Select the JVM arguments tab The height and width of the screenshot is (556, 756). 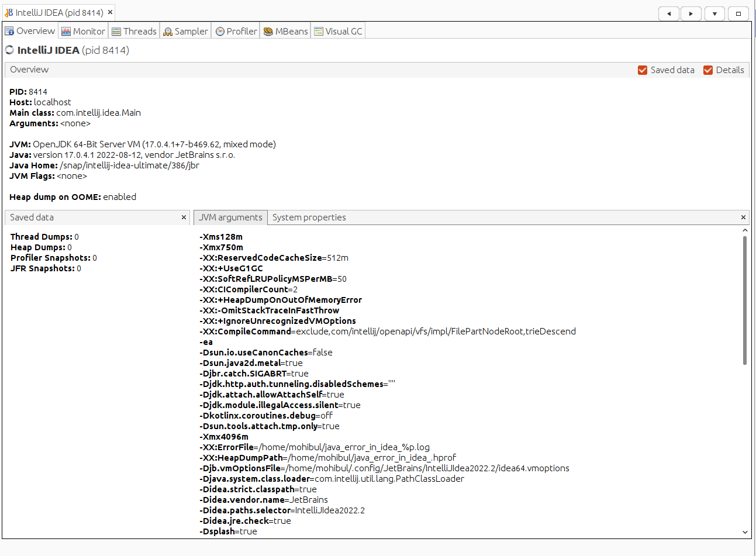coord(230,217)
